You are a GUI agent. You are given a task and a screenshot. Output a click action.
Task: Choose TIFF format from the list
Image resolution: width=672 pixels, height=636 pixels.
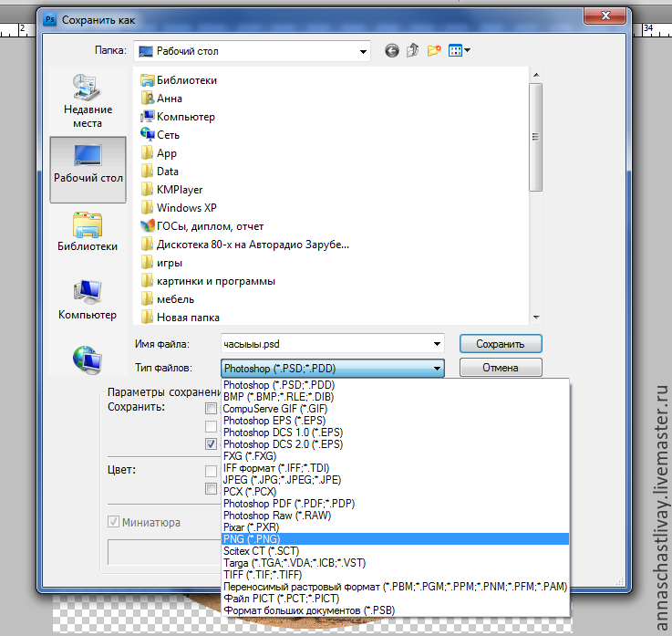coord(395,575)
